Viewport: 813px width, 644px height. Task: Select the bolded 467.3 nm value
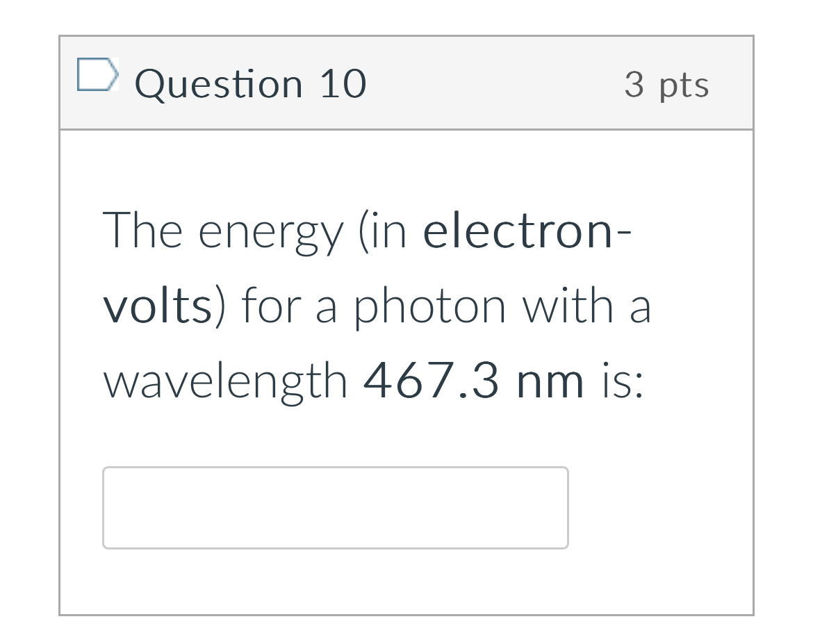coord(474,380)
